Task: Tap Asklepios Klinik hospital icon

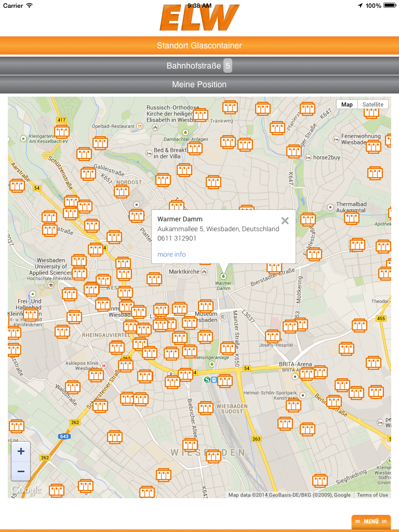Action: click(104, 366)
